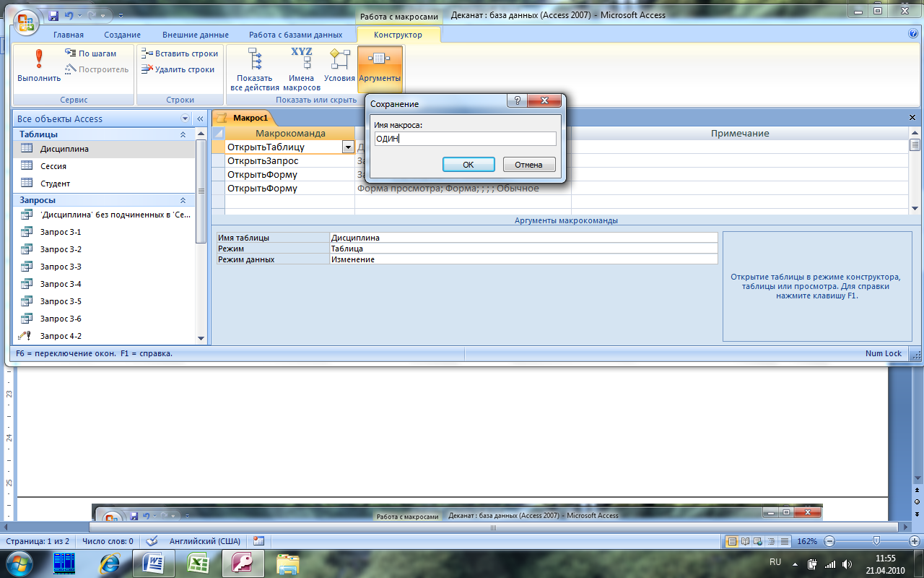
Task: Click the Save icon in quick access toolbar
Action: coord(54,14)
